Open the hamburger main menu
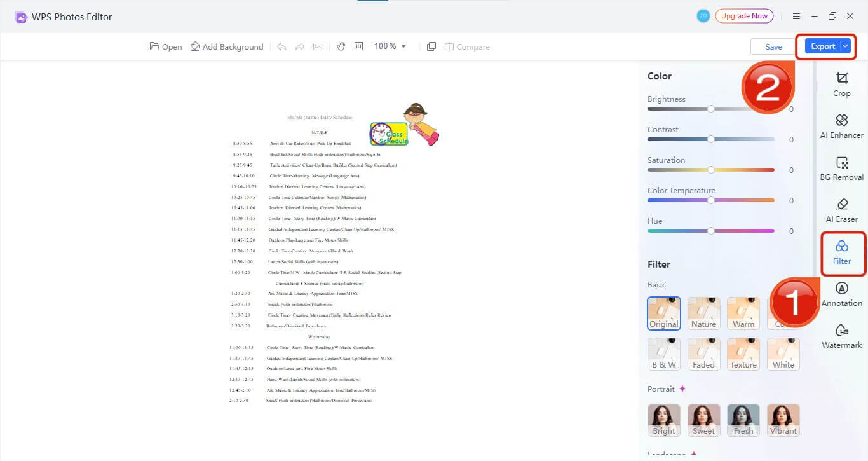This screenshot has height=461, width=868. pos(796,17)
